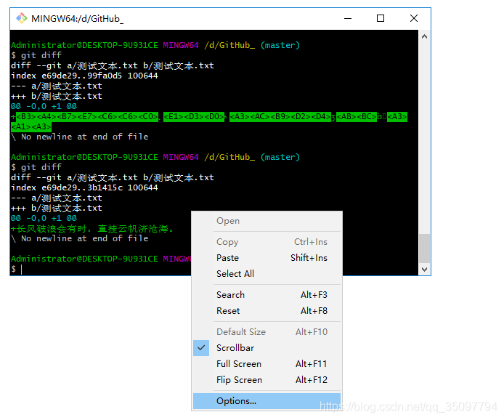This screenshot has height=420, width=504.
Task: Click the terminal vertical scrollbar thumb
Action: click(424, 249)
